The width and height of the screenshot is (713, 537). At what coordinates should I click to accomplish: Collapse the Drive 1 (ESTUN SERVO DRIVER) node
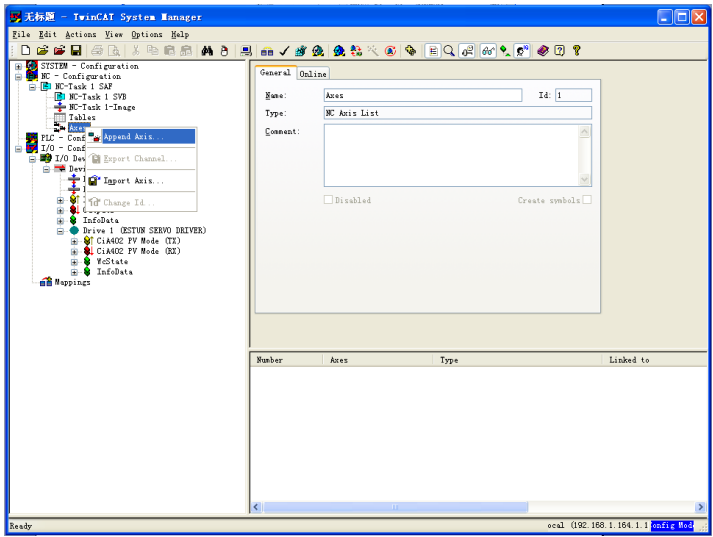click(x=60, y=231)
